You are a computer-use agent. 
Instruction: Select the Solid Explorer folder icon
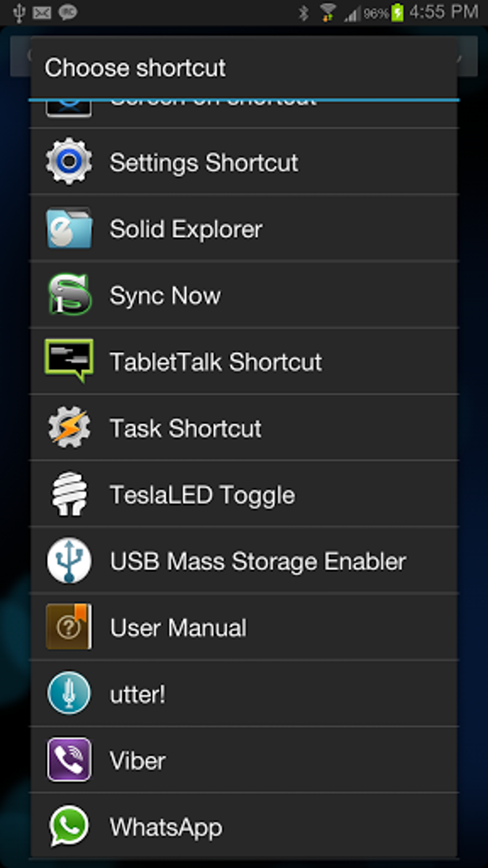[x=69, y=228]
